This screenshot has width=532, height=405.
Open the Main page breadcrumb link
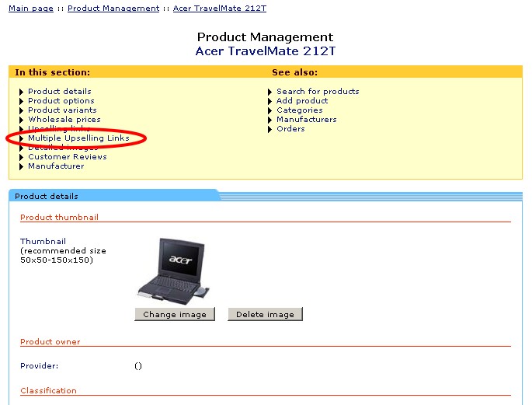pyautogui.click(x=31, y=8)
